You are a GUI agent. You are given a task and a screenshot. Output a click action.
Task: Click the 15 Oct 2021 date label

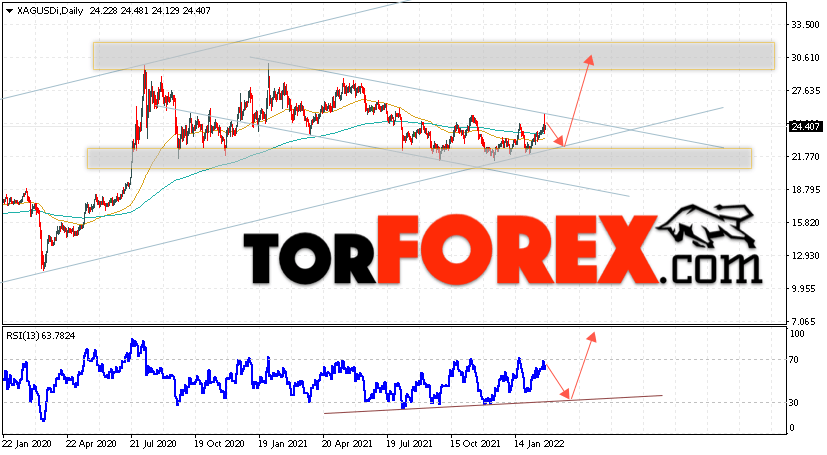475,444
